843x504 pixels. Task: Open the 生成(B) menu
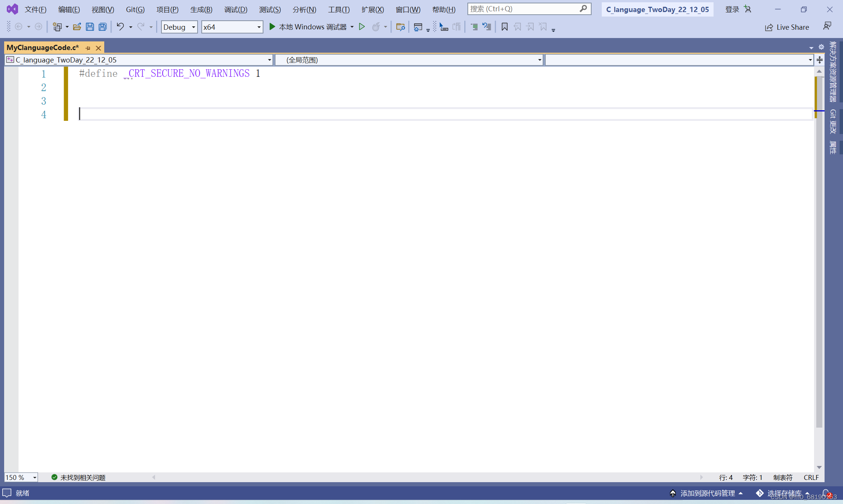pyautogui.click(x=201, y=9)
